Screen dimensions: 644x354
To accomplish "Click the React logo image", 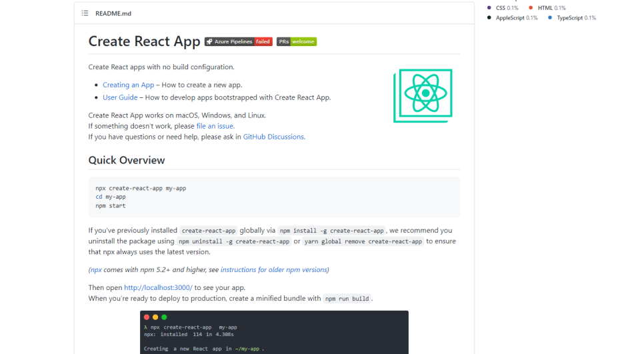I will pyautogui.click(x=423, y=95).
